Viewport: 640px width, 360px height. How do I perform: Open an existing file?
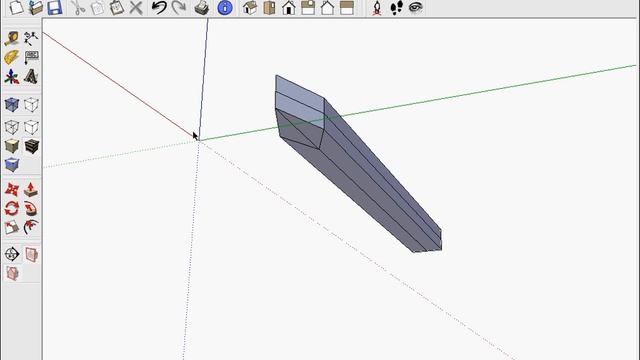click(36, 7)
